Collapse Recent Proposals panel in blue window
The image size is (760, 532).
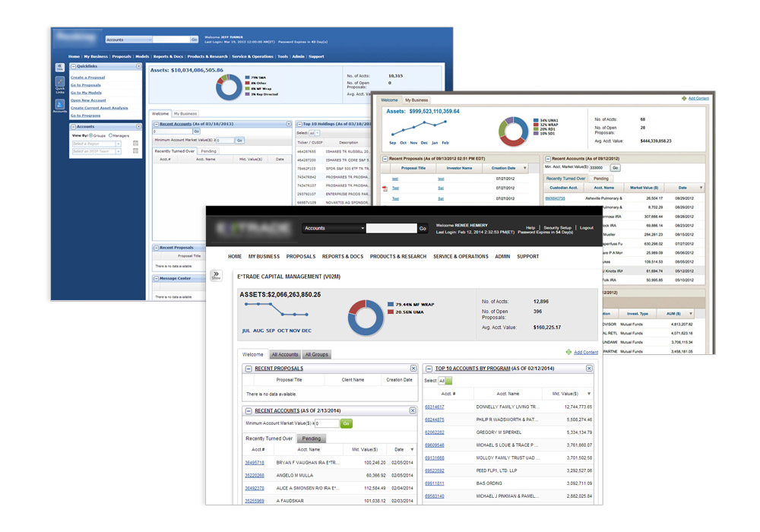click(157, 248)
